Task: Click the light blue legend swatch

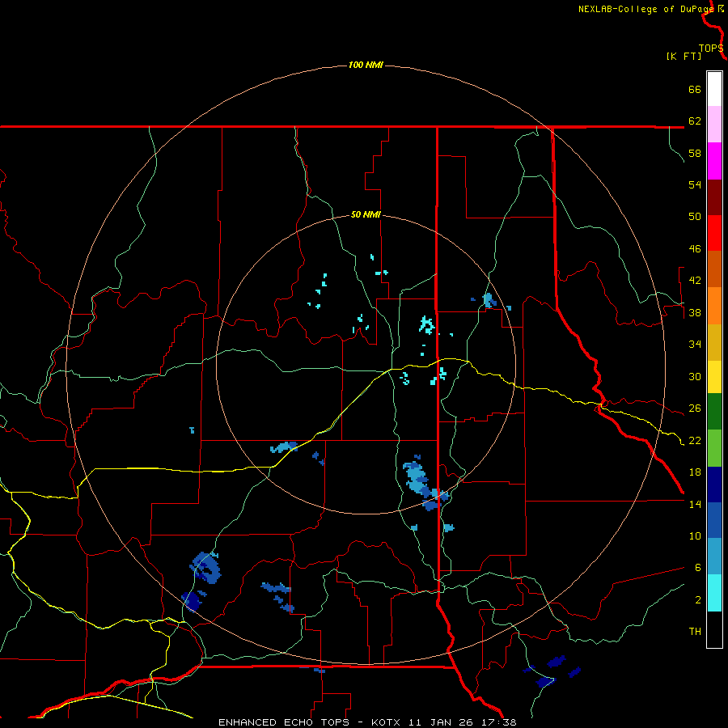Action: click(x=714, y=557)
